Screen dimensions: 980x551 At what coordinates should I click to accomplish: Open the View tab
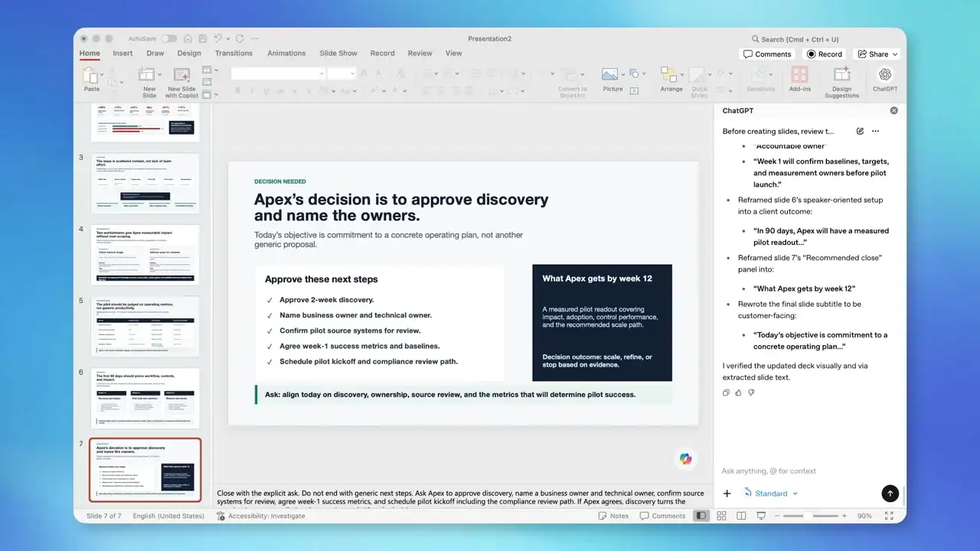pyautogui.click(x=453, y=54)
